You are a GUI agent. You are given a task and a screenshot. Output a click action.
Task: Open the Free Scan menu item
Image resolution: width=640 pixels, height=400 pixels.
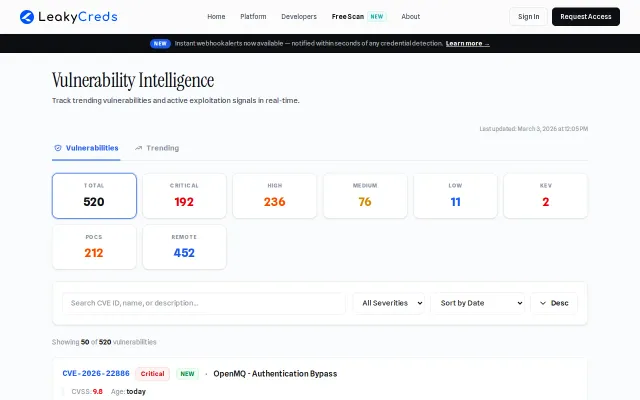(347, 17)
